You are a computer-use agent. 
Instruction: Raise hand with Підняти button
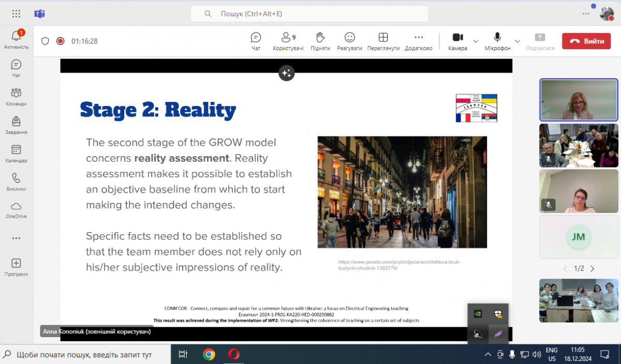(x=320, y=41)
